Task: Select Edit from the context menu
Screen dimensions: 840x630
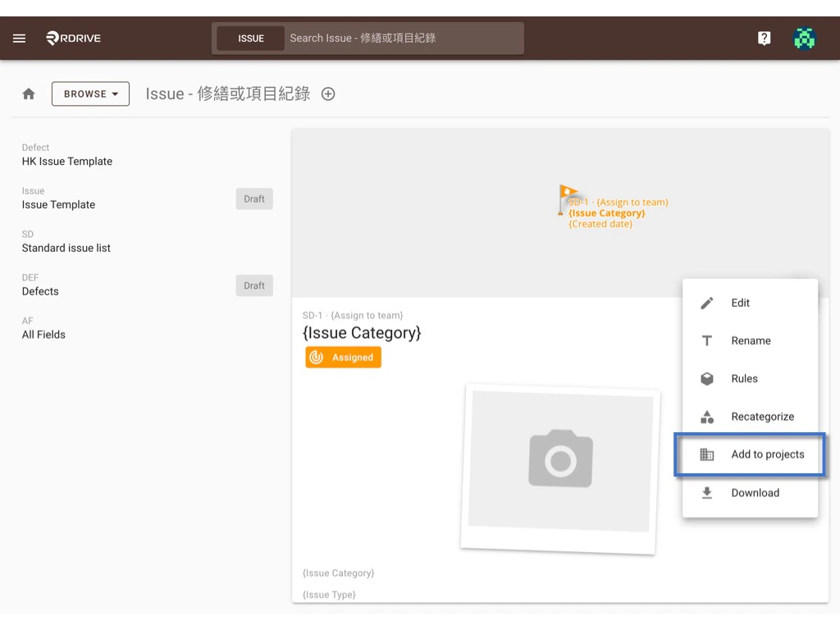Action: click(739, 303)
